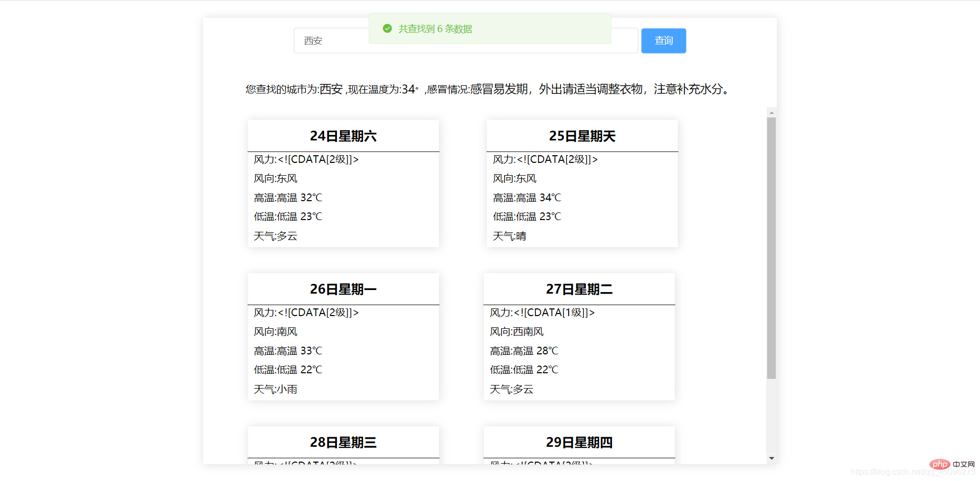
Task: Click the php 中文网 logo
Action: click(952, 464)
